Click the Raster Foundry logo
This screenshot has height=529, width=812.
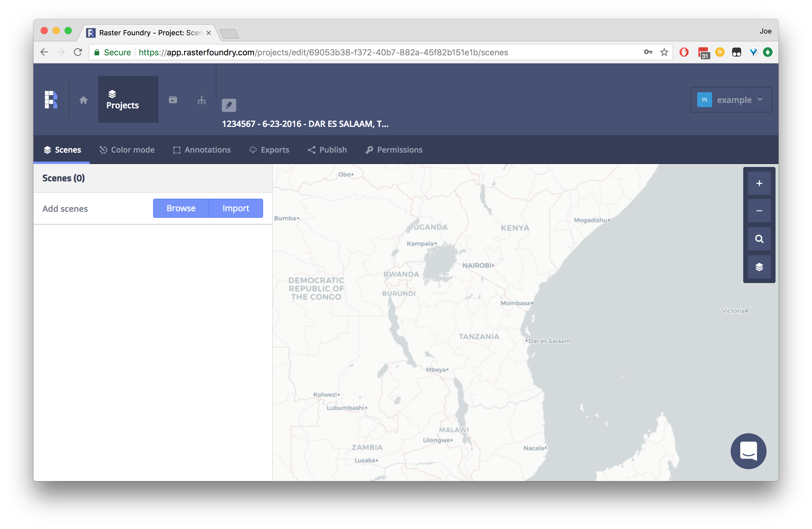point(51,100)
